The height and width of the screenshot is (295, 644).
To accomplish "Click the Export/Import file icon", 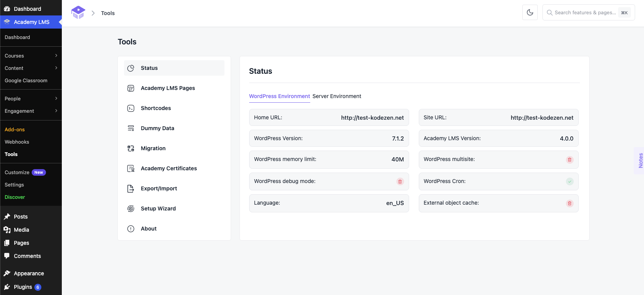I will (x=131, y=188).
